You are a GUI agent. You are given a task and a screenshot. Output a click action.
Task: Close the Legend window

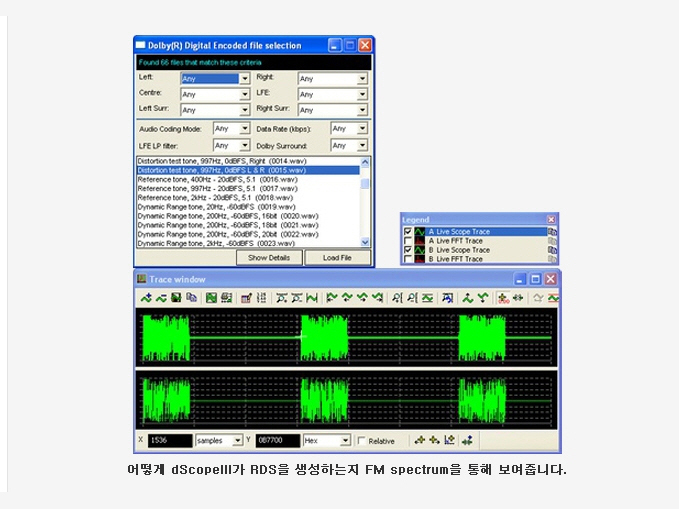click(x=551, y=220)
